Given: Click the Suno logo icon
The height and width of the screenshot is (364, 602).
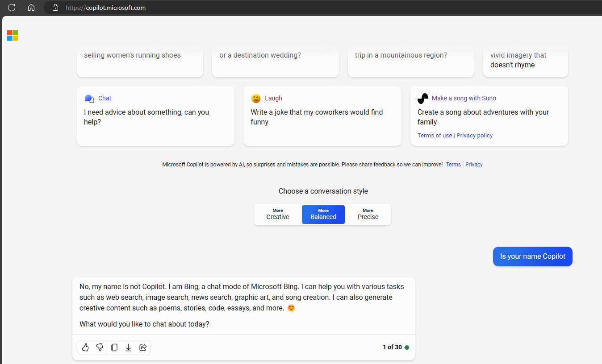Looking at the screenshot, I should [422, 98].
